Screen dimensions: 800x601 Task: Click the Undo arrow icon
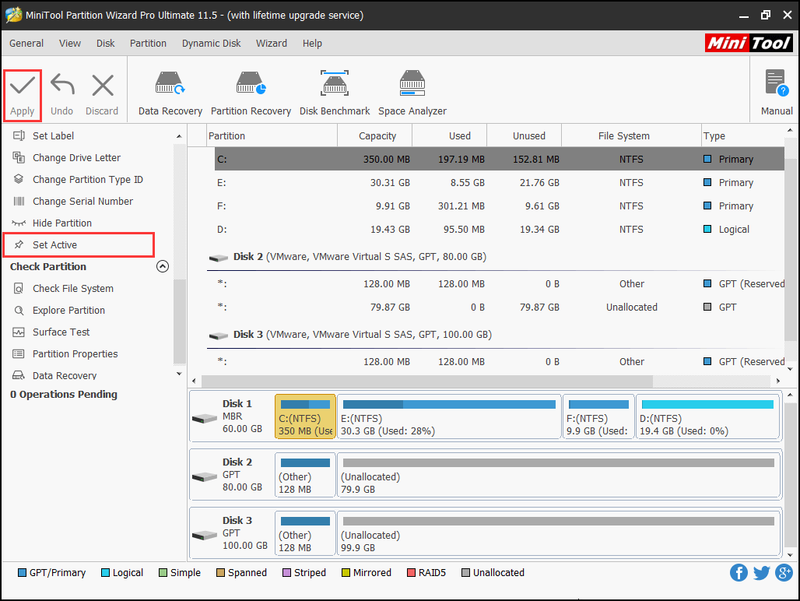(62, 85)
